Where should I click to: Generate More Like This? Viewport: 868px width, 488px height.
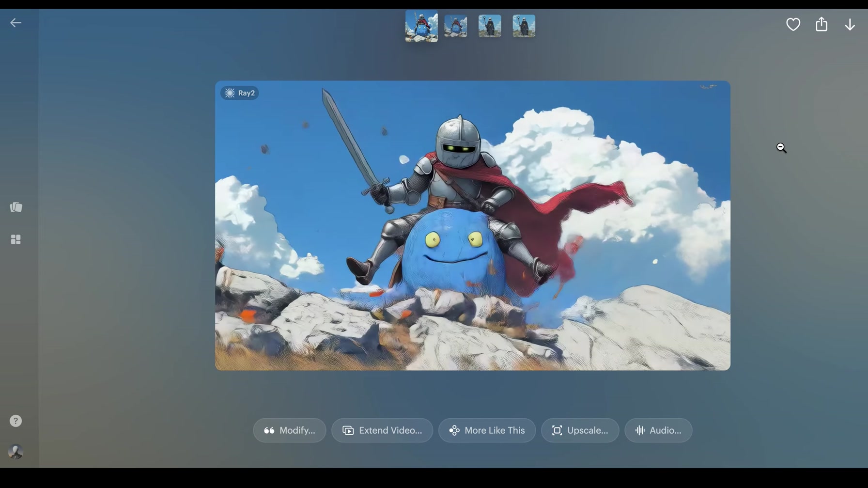coord(487,430)
